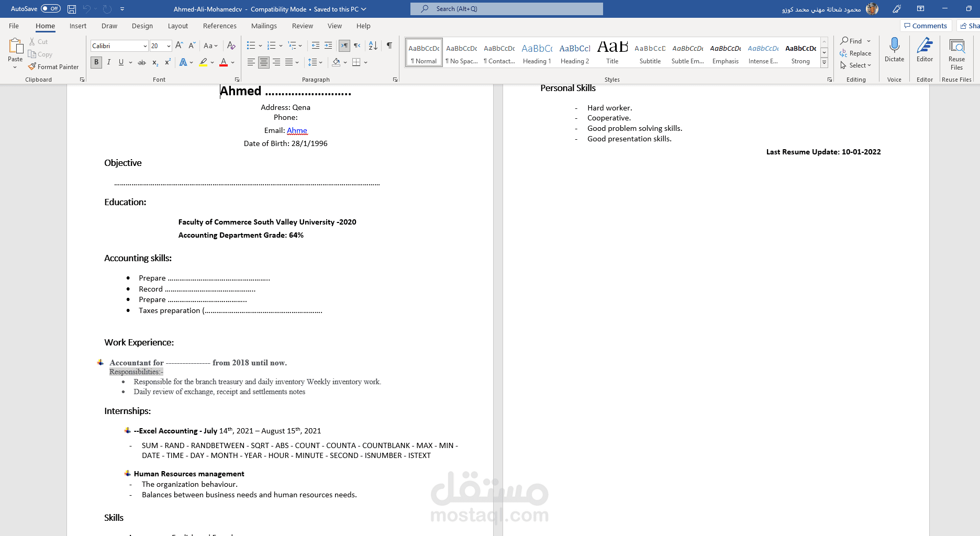The width and height of the screenshot is (980, 536).
Task: Open the Select dropdown
Action: point(856,65)
